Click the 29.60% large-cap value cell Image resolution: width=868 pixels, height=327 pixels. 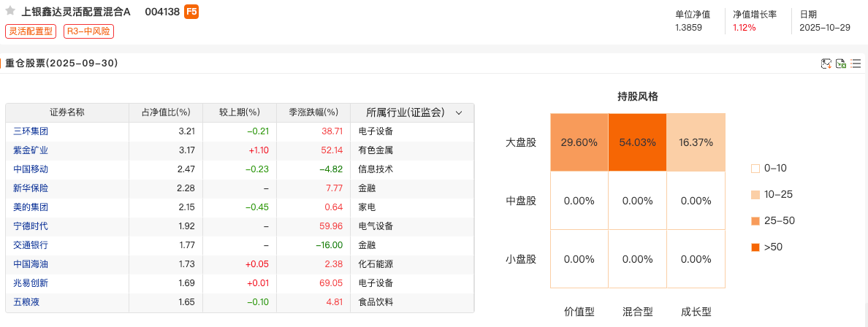tap(579, 142)
